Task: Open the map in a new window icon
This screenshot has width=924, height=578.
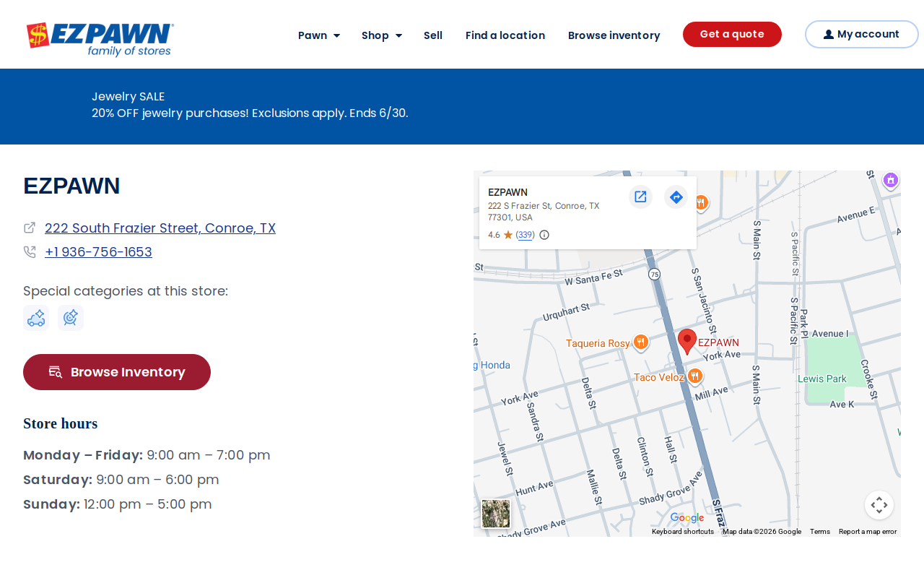Action: [640, 197]
